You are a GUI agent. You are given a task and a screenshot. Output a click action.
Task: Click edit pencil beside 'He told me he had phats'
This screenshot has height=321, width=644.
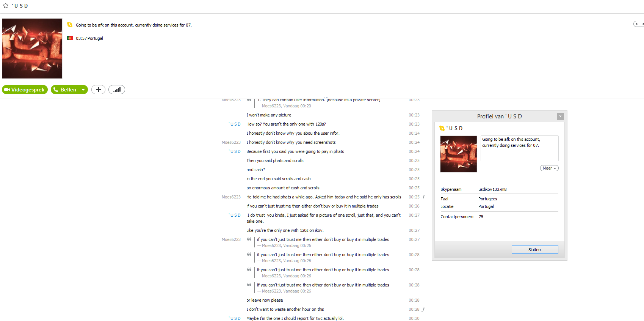point(423,197)
